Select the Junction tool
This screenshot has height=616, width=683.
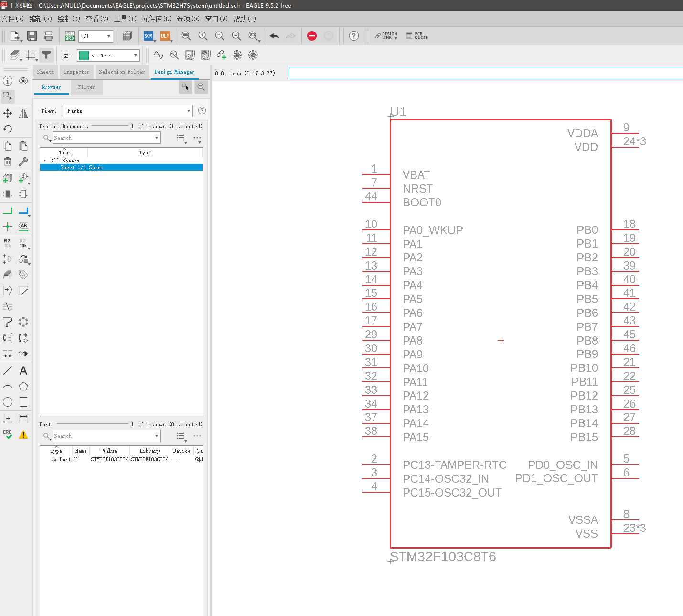8,227
